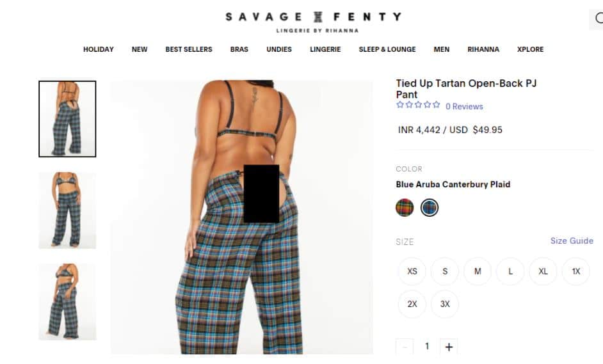
Task: Select the Blue Aruba plaid swatch
Action: tap(429, 207)
